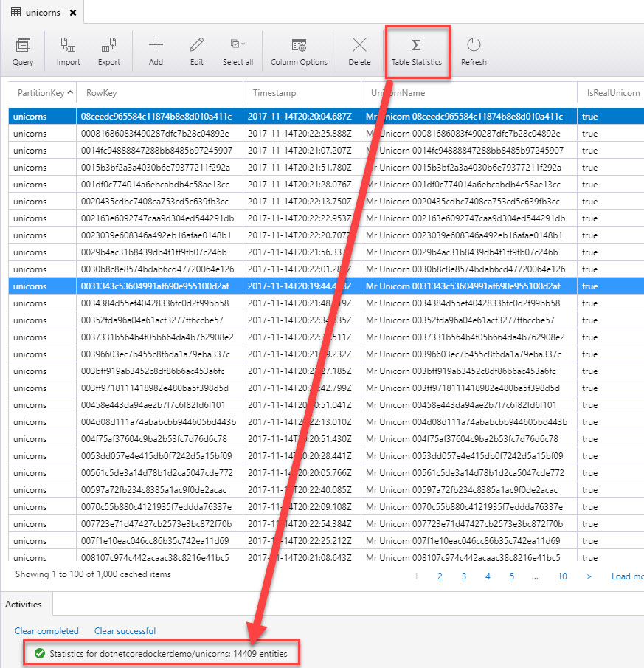The image size is (644, 668).
Task: Clear successful activities
Action: click(124, 631)
